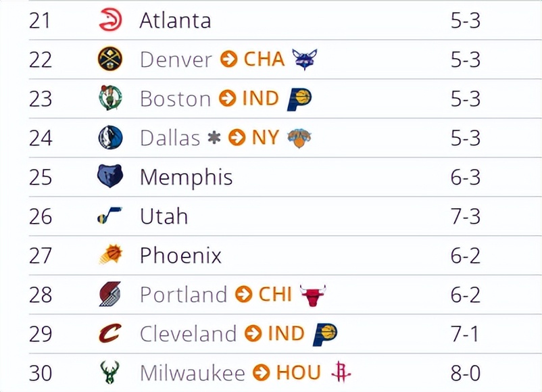Click the Dallas Mavericks logo
The height and width of the screenshot is (392, 542).
[110, 138]
